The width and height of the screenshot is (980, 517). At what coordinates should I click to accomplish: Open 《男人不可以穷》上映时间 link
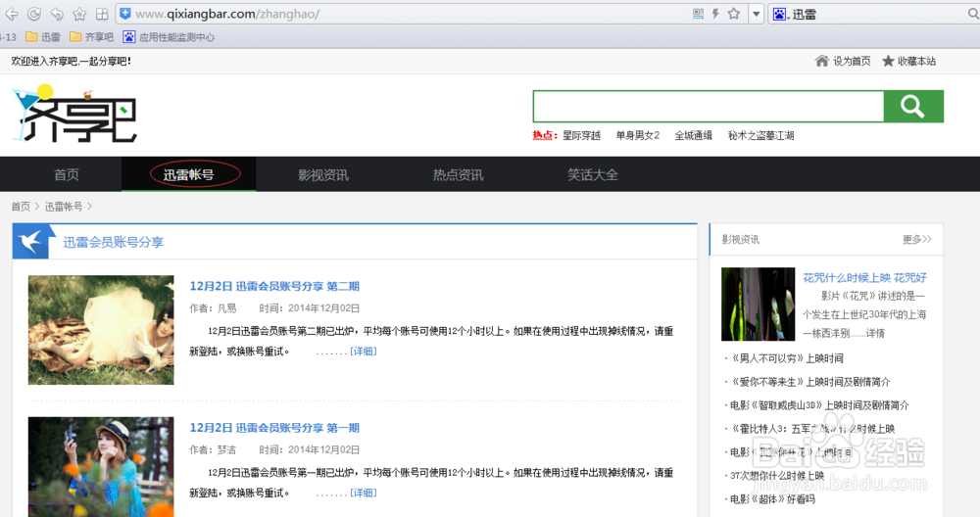787,358
